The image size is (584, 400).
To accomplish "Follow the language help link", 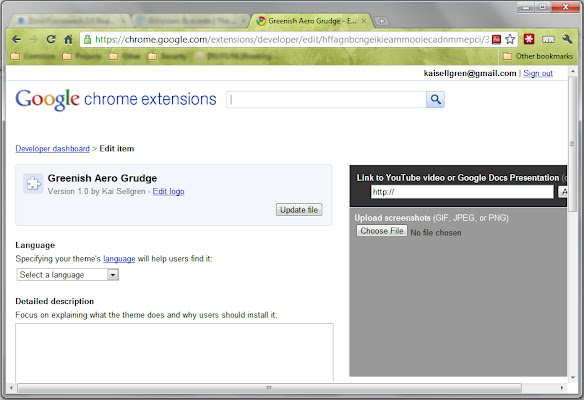I will [x=119, y=258].
